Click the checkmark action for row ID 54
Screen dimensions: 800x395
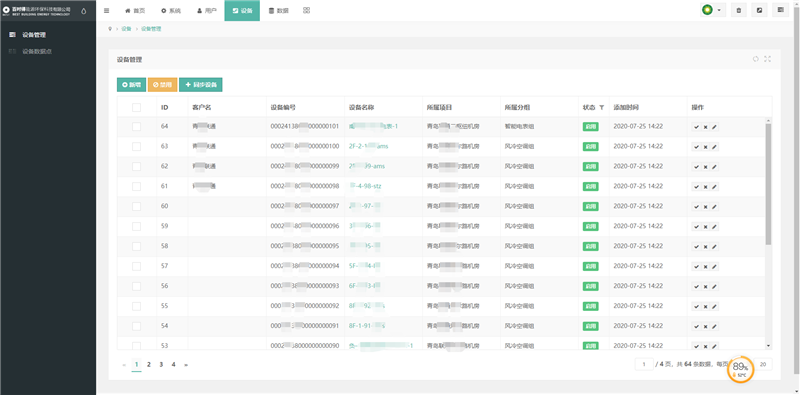point(696,327)
